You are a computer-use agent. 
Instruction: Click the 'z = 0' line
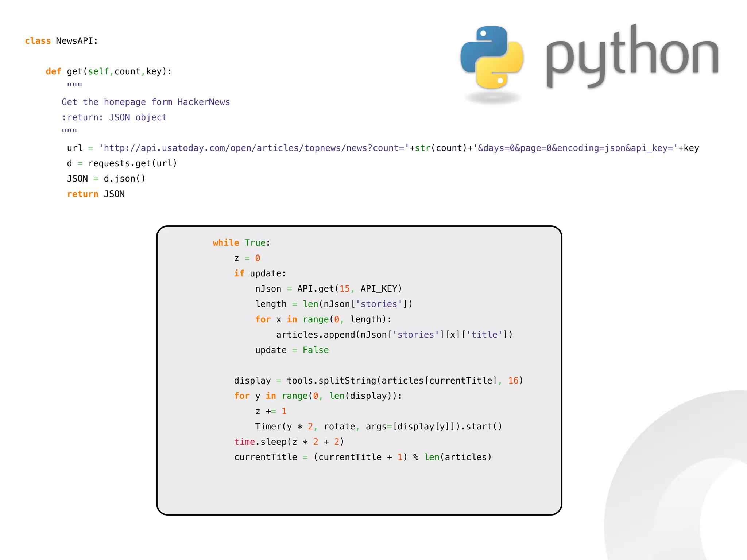247,258
